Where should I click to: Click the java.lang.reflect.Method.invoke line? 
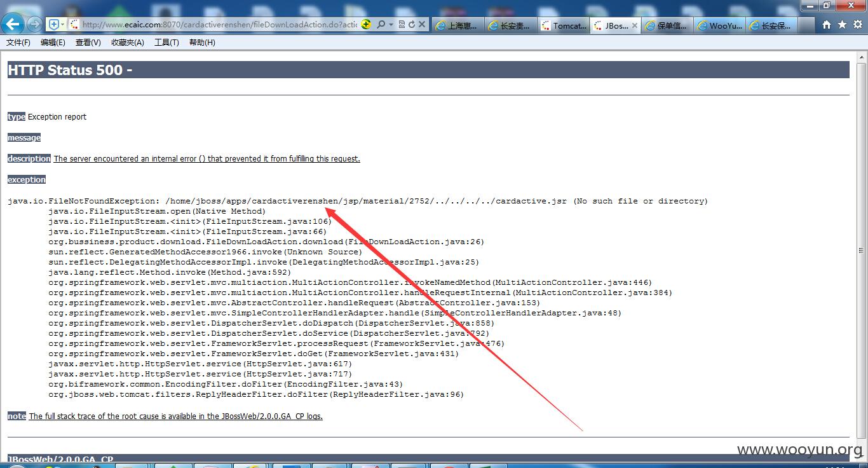click(170, 272)
